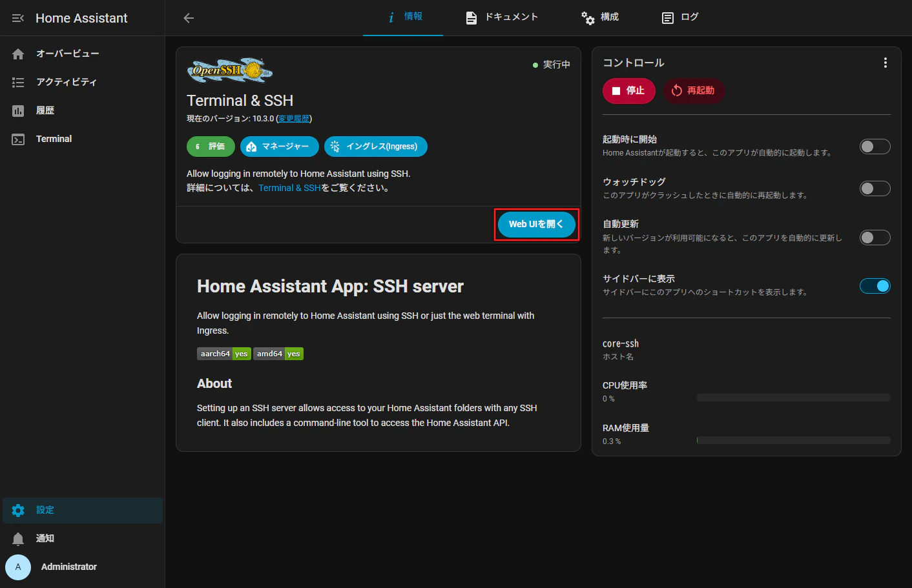This screenshot has height=588, width=912.
Task: Open the アクティビティ list icon
Action: [x=18, y=82]
